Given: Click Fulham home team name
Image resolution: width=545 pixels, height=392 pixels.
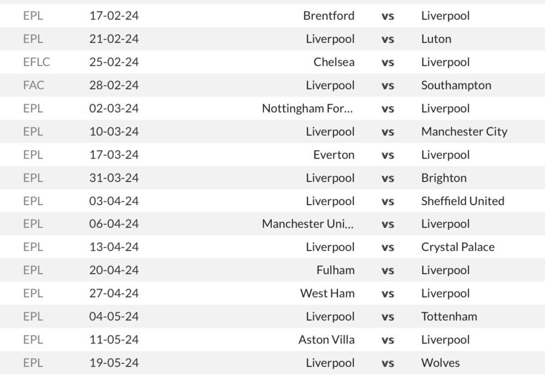Looking at the screenshot, I should tap(335, 270).
